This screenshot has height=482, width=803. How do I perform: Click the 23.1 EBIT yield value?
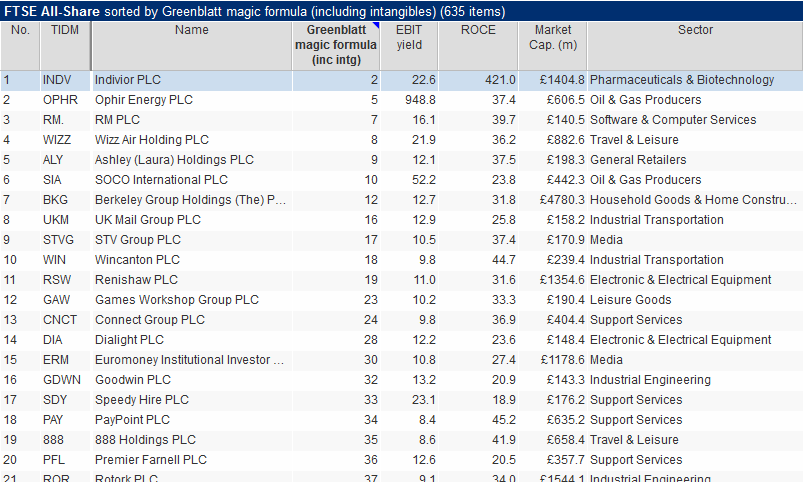(x=424, y=400)
